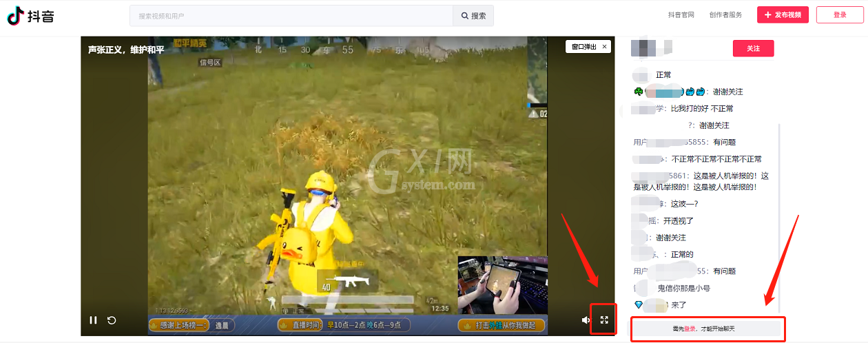Click the stream title 声张正义，维护和平
This screenshot has width=868, height=343.
pos(125,50)
